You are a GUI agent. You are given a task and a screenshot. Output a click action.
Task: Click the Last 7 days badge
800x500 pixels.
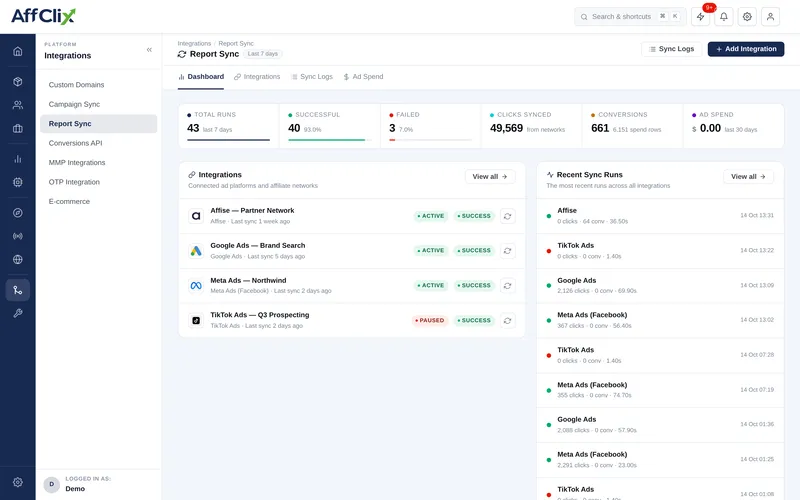263,54
